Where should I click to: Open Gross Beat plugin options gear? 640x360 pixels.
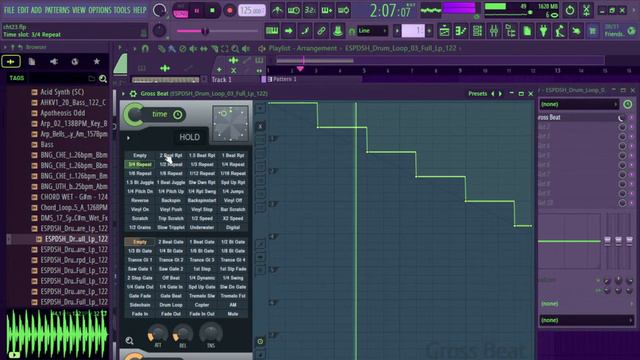tap(133, 94)
